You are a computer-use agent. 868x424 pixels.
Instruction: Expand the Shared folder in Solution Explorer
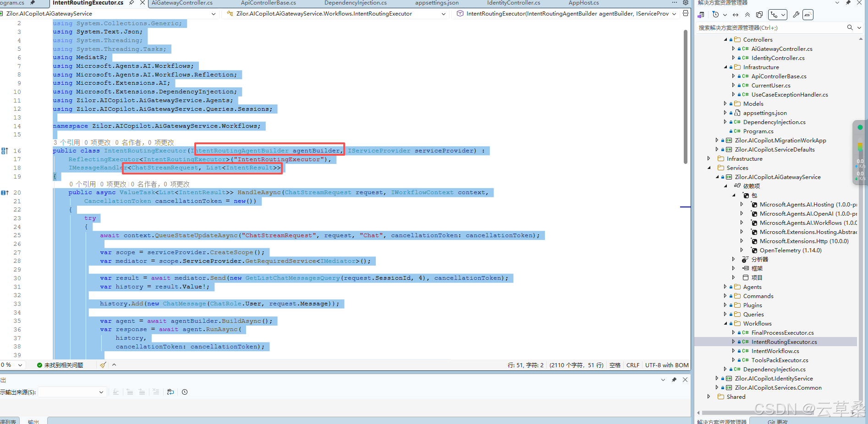709,397
